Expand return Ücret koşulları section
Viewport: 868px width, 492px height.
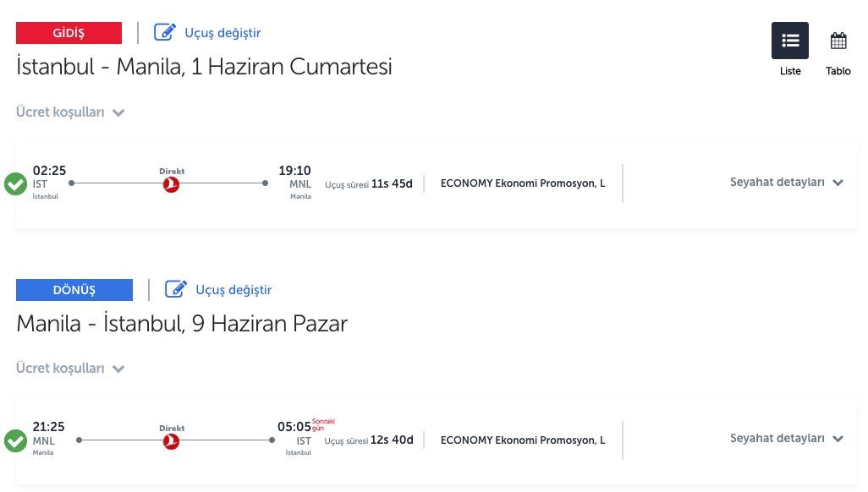coord(69,368)
